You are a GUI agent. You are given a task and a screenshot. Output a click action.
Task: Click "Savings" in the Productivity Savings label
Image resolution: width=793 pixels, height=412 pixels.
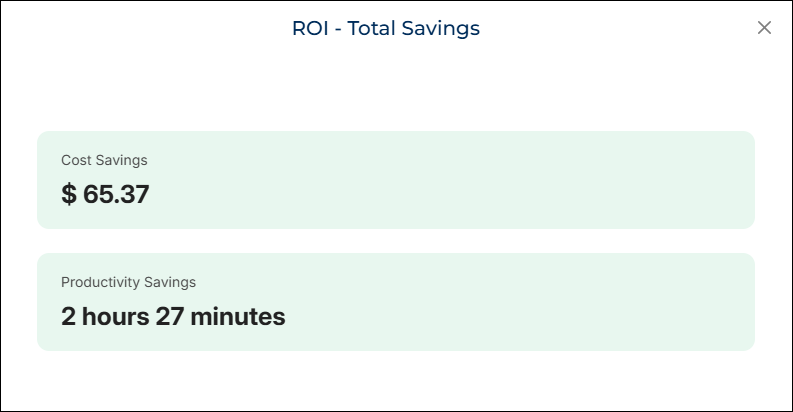coord(172,282)
